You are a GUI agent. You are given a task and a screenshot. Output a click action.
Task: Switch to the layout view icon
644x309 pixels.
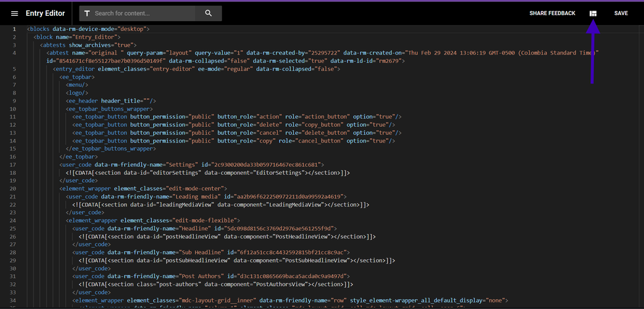coord(593,13)
